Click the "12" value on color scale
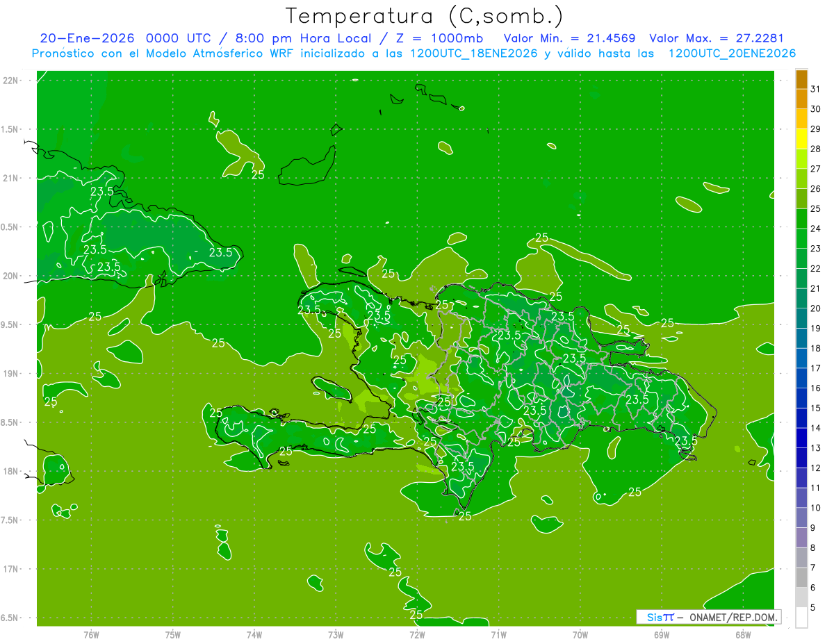This screenshot has width=834, height=644. [816, 468]
